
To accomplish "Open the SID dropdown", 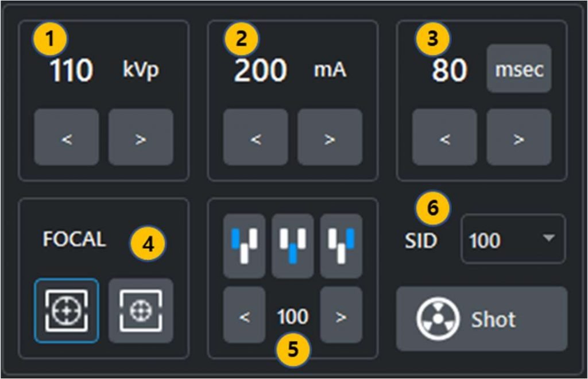I will point(513,240).
